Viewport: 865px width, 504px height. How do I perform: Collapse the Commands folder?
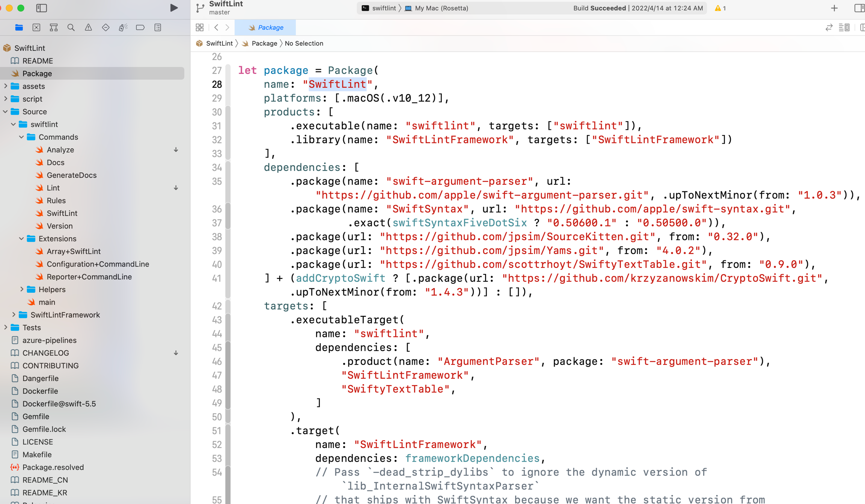(21, 137)
